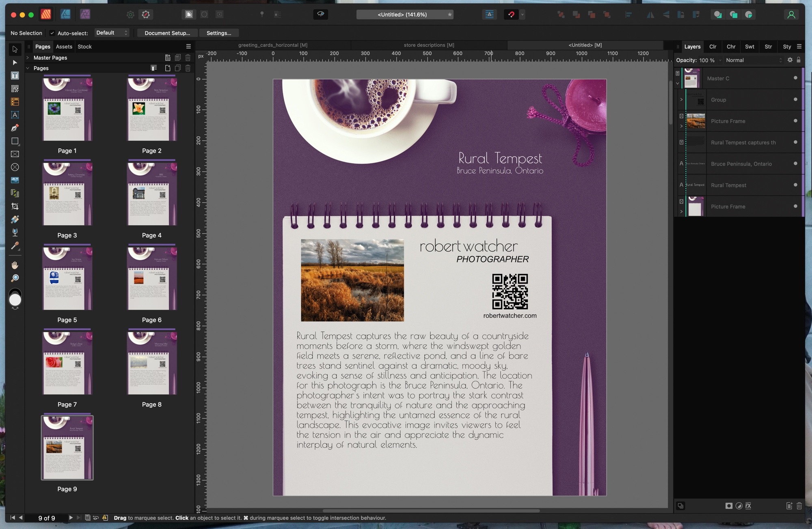
Task: Toggle the Auto-select checkbox
Action: [x=52, y=33]
